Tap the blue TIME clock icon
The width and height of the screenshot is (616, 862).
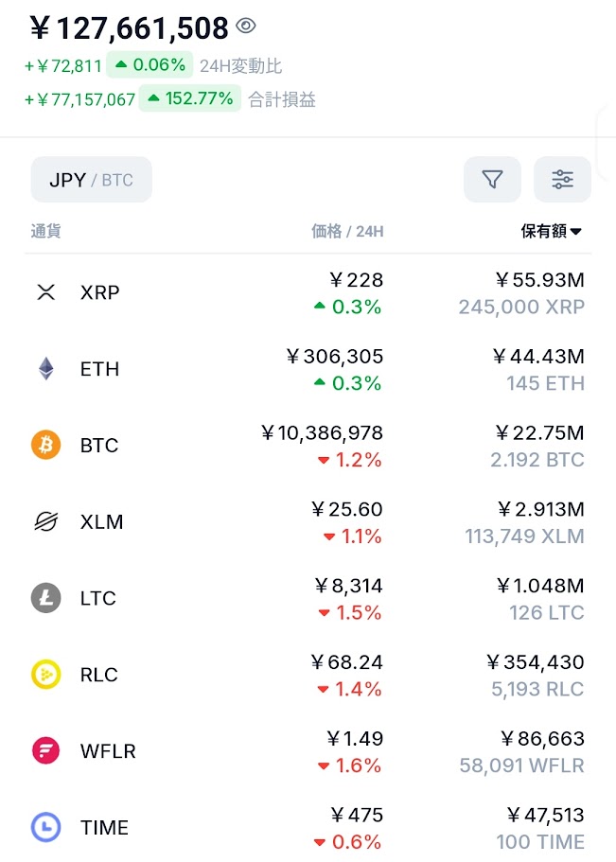click(46, 828)
